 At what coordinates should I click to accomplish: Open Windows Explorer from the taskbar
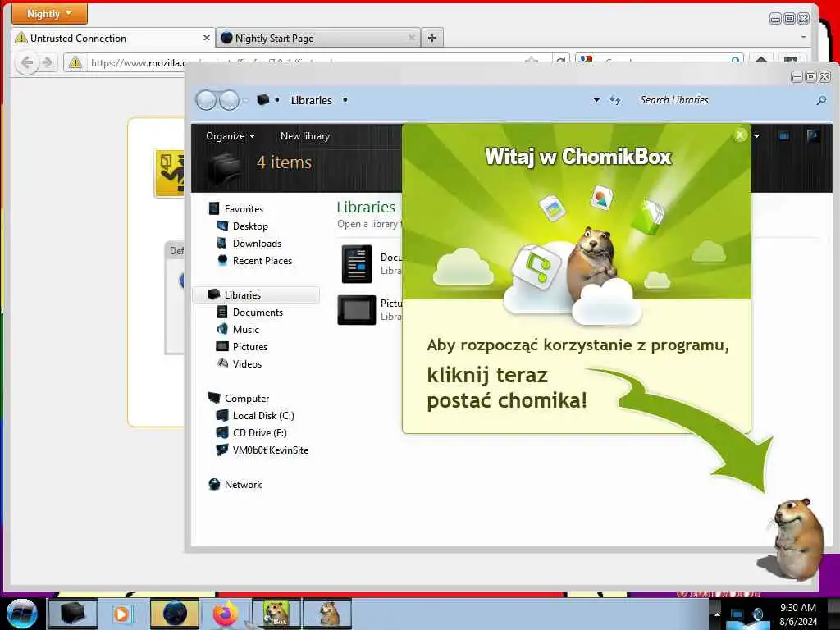click(72, 614)
